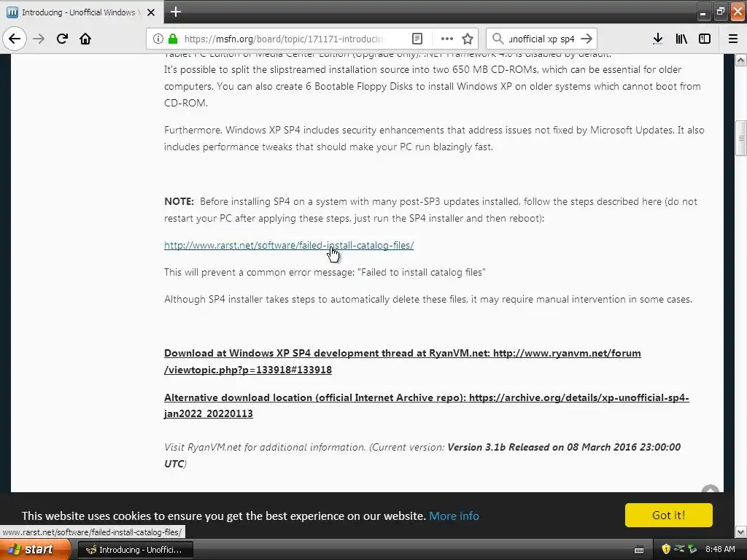
Task: Click the green secure connection padlock
Action: 173,39
